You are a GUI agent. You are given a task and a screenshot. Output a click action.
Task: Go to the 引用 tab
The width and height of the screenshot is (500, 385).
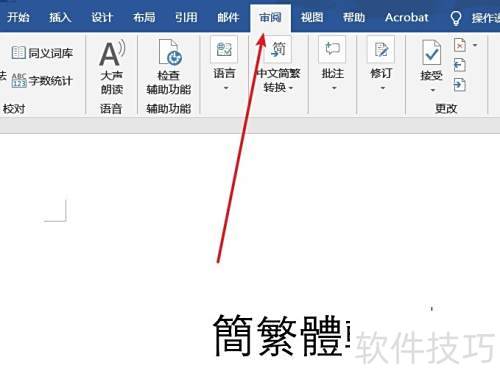click(x=186, y=17)
